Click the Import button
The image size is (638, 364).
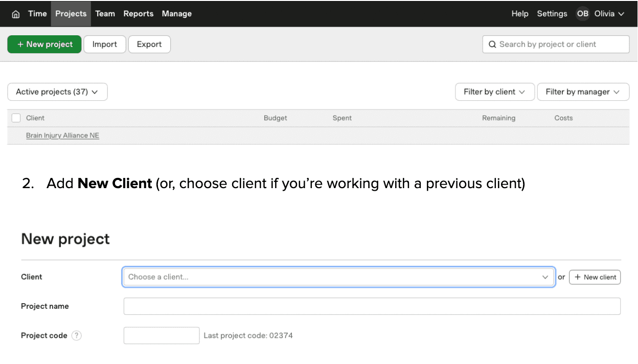[x=105, y=44]
